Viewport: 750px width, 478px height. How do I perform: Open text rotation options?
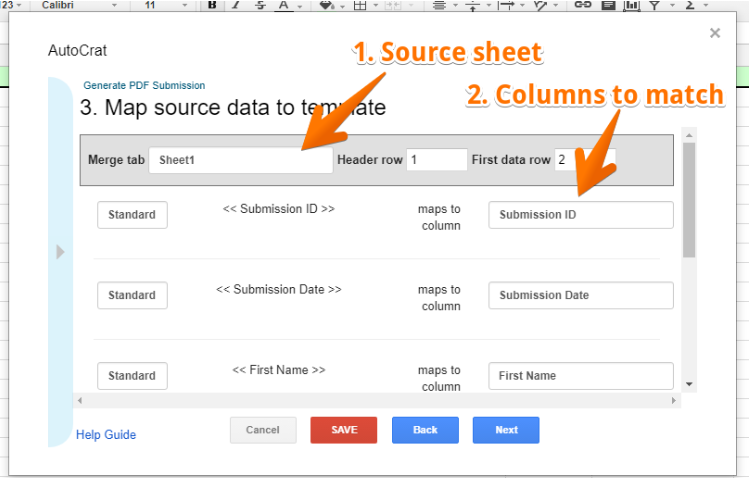click(540, 5)
